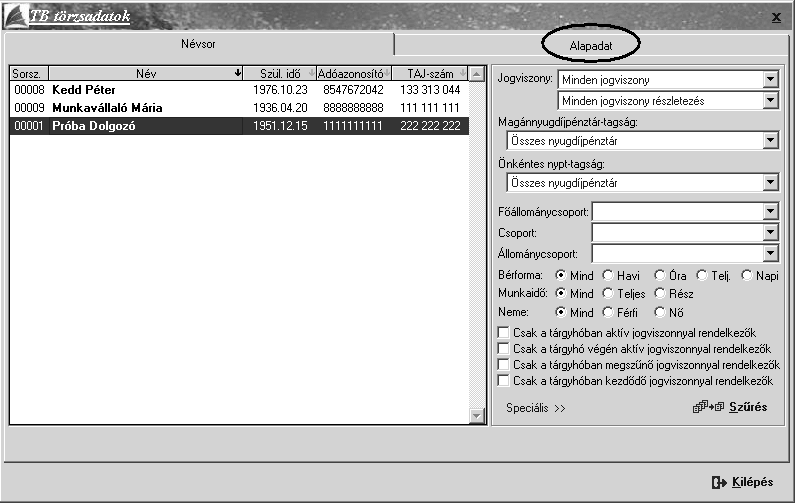This screenshot has width=795, height=503.
Task: Expand Önkéntes nypt-tagság dropdown
Action: (x=770, y=183)
